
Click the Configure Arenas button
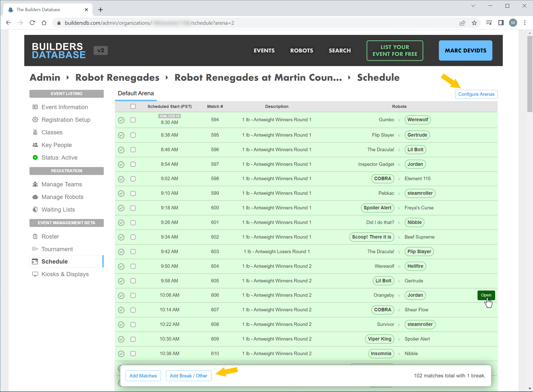click(476, 94)
